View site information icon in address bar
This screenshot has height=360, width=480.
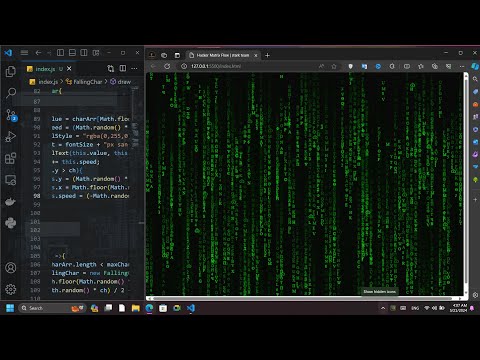184,66
